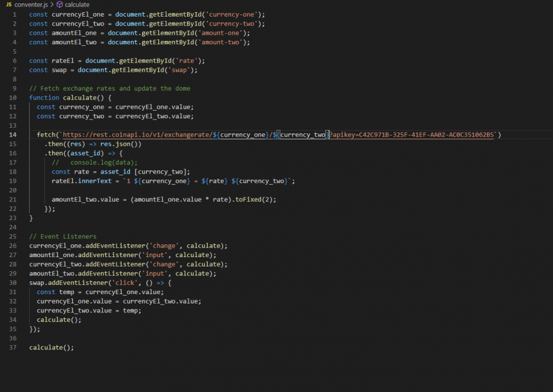Click 'const temp' on line 31
The height and width of the screenshot is (392, 553).
55,292
